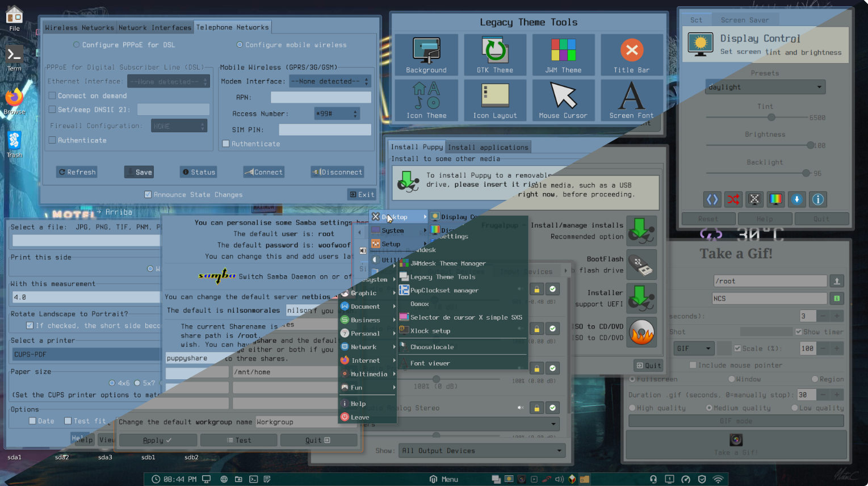Click the Disconnect button

tap(337, 172)
